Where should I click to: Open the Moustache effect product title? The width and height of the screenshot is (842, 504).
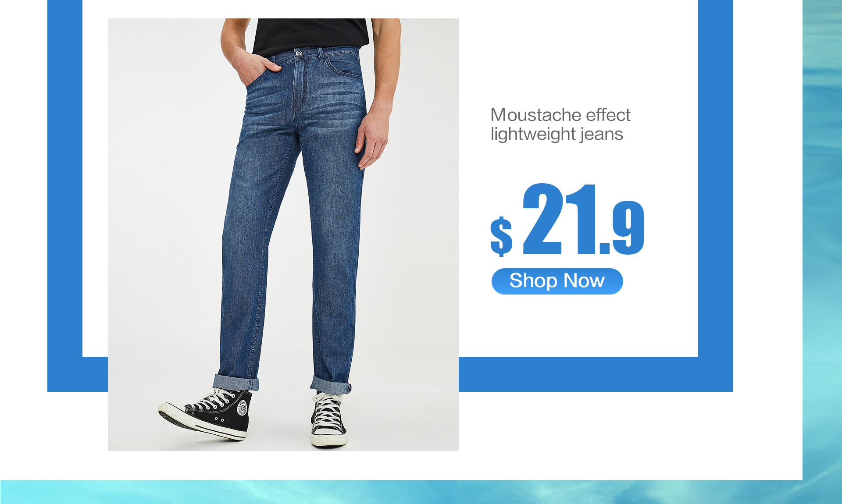coord(560,115)
